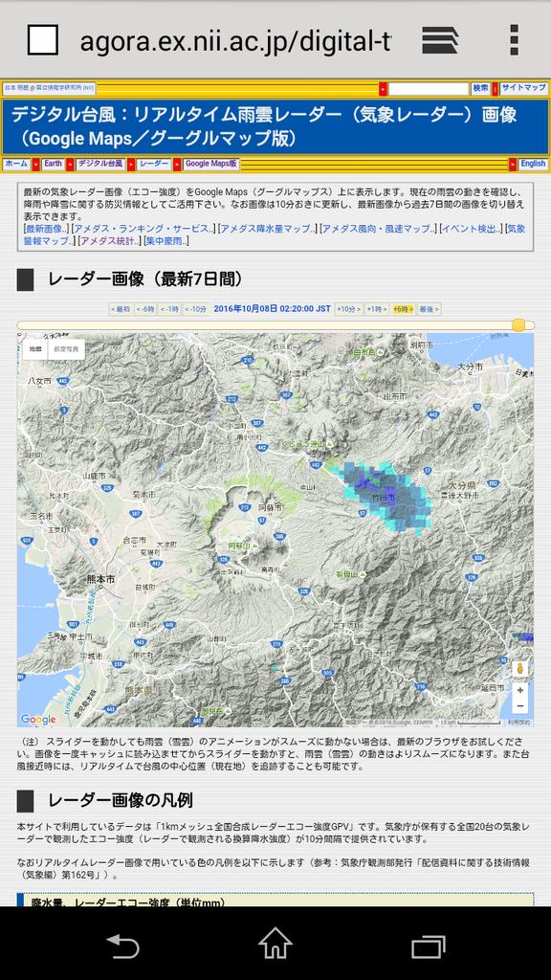Open アメダス風向・風速マップ link

pos(379,229)
